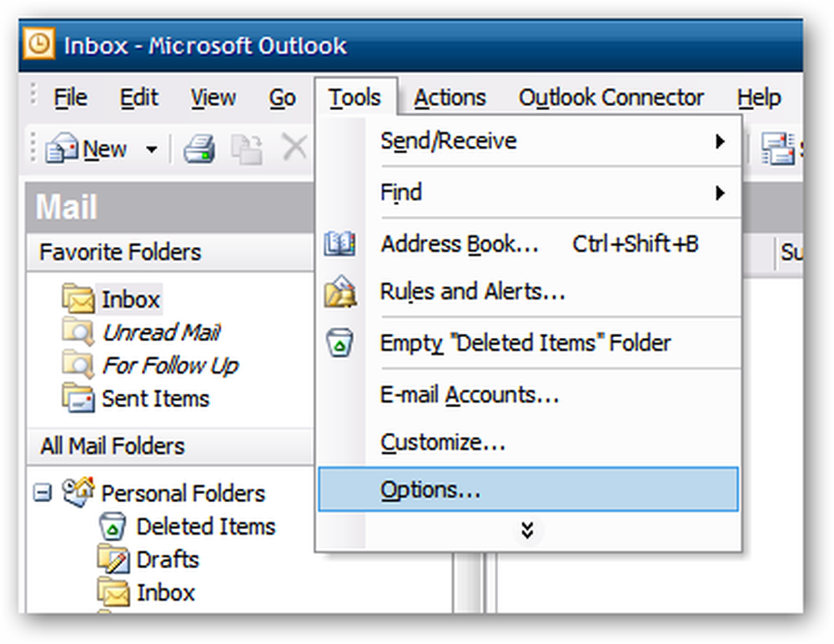
Task: Open the Edit menu
Action: point(138,98)
